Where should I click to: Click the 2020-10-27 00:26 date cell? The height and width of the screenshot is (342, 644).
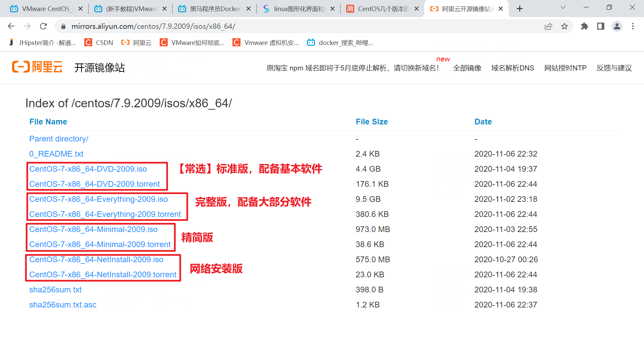[x=506, y=260]
